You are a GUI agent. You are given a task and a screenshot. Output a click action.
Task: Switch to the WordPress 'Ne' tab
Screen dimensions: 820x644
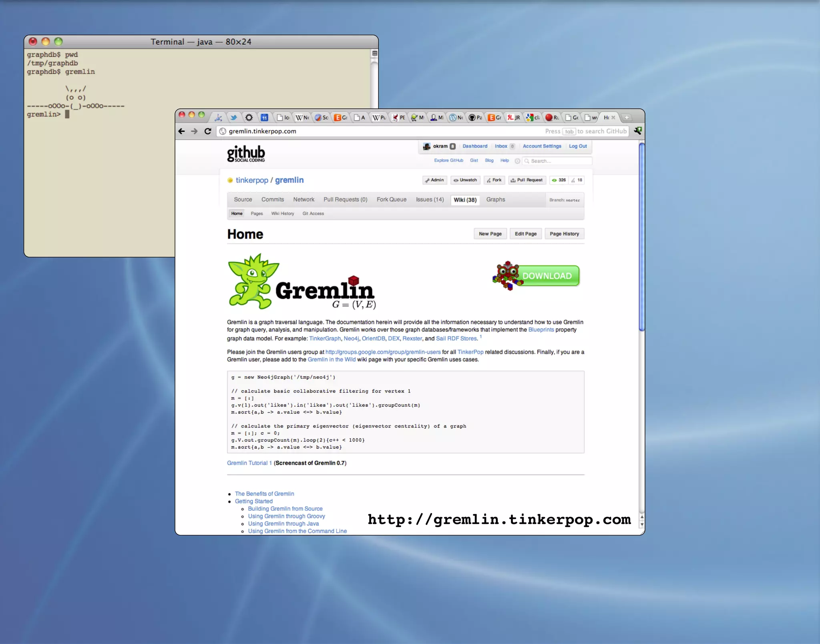pyautogui.click(x=456, y=117)
